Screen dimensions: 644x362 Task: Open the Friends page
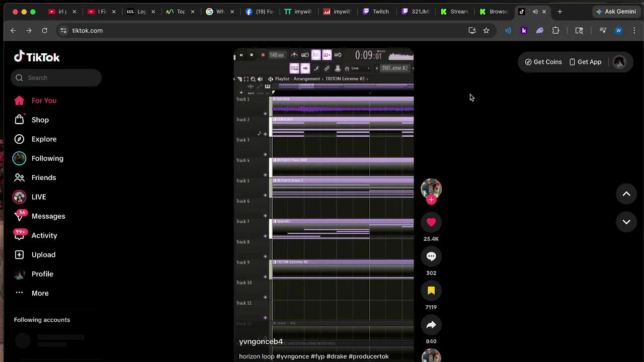(x=44, y=177)
